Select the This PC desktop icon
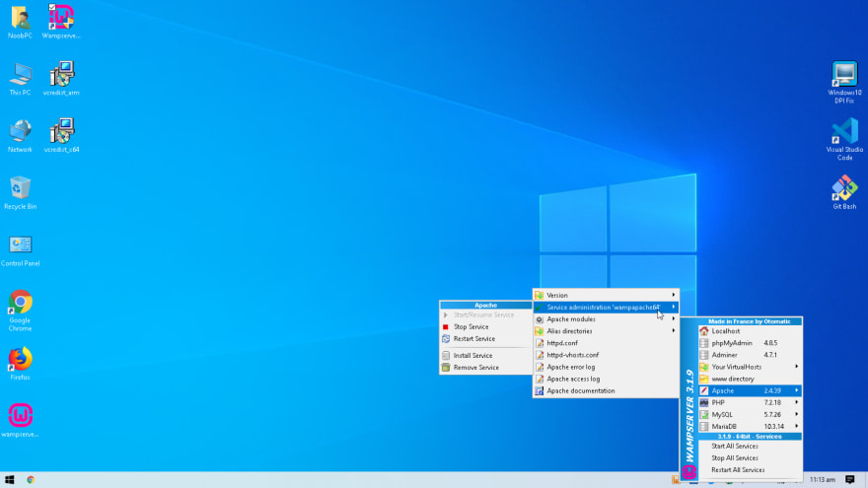The image size is (868, 488). coord(20,79)
